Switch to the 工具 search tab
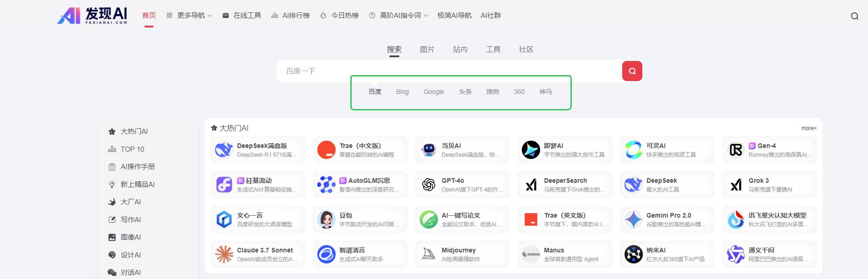This screenshot has height=279, width=868. coord(493,49)
